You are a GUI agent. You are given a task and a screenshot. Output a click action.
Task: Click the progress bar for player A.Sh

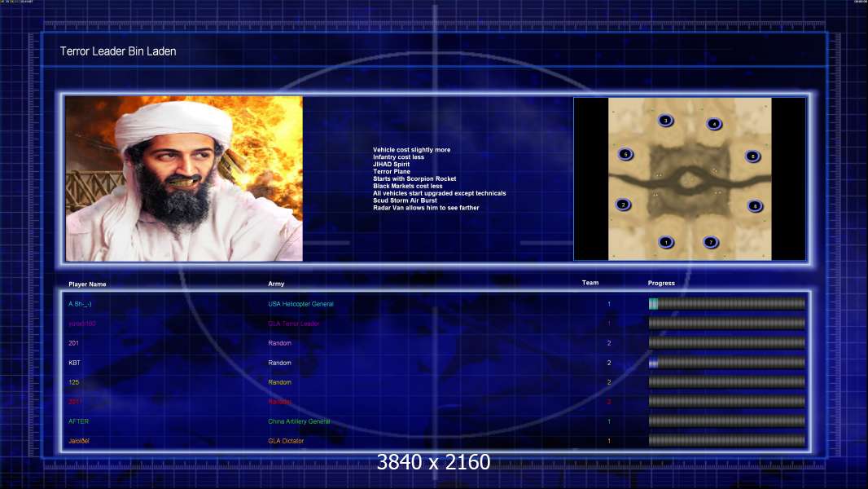pos(727,303)
